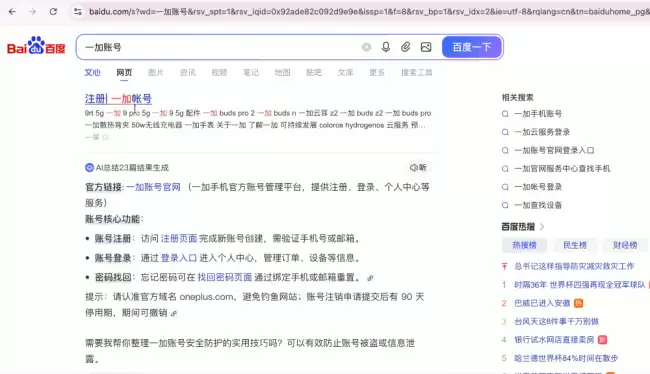
Task: Click the 百度一下 search button
Action: (x=472, y=47)
